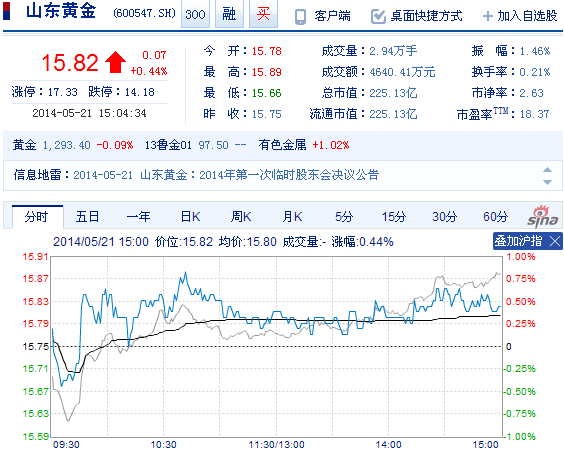Click the plus icon for watchlist
Screen dimensions: 564x453
point(487,16)
